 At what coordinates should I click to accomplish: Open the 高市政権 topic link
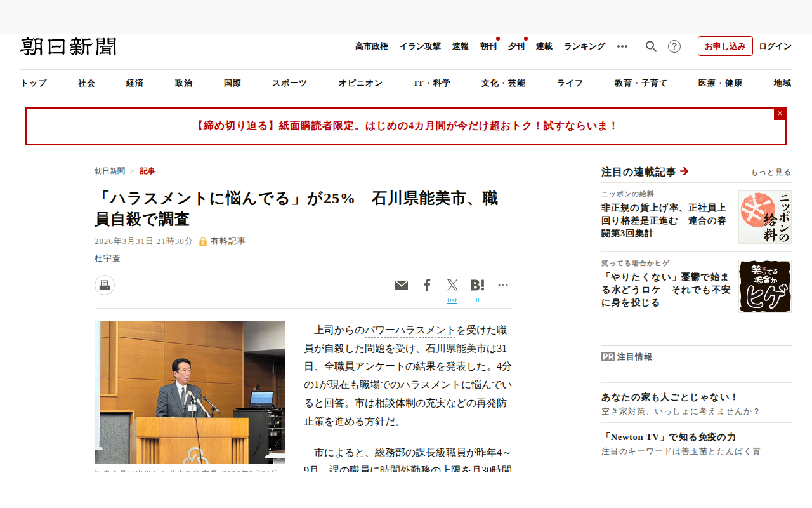pos(372,46)
